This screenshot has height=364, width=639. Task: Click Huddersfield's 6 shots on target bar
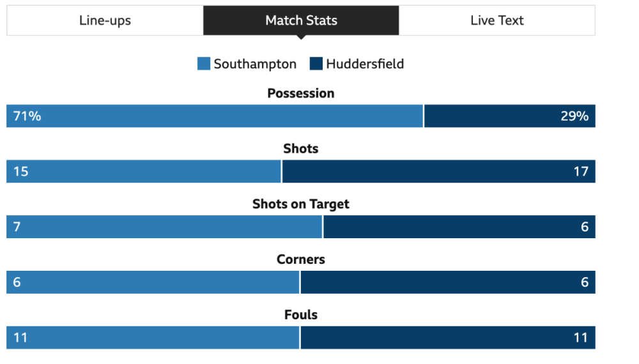pos(459,227)
